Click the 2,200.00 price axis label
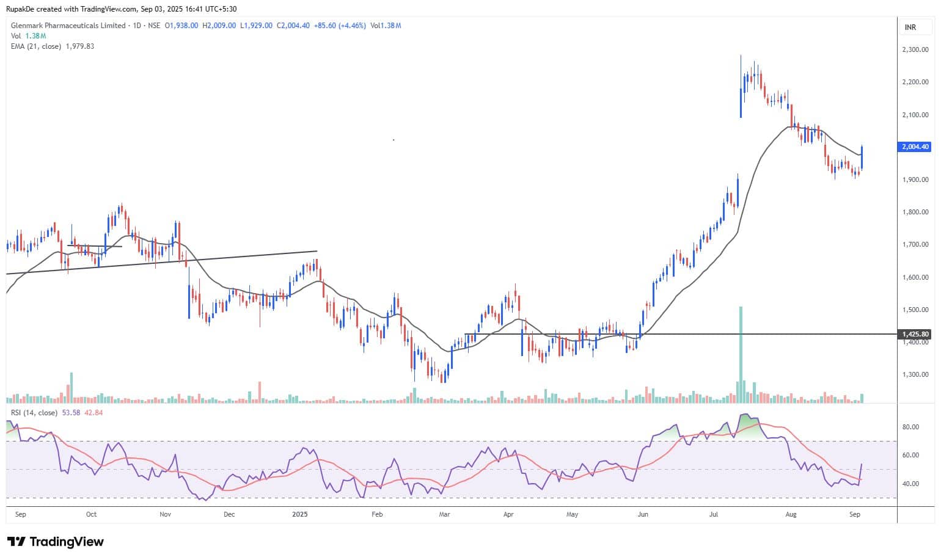The width and height of the screenshot is (941, 560). click(x=915, y=82)
